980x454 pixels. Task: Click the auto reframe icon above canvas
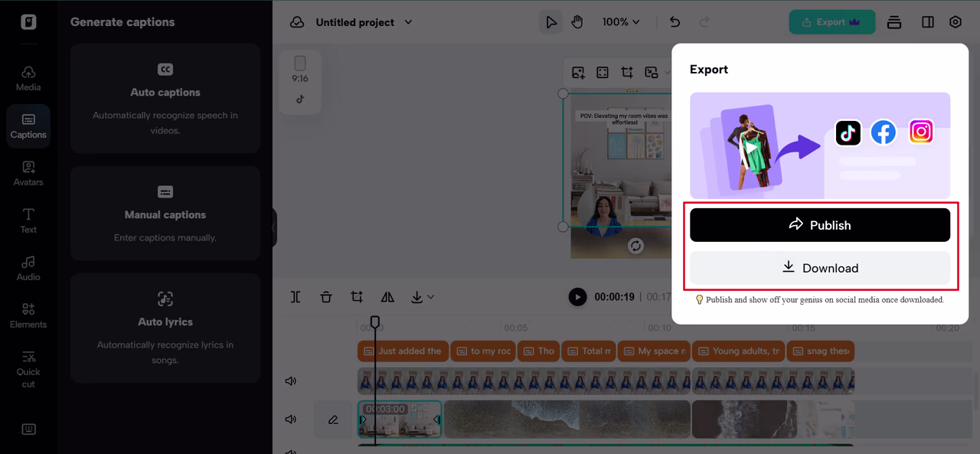pyautogui.click(x=603, y=73)
